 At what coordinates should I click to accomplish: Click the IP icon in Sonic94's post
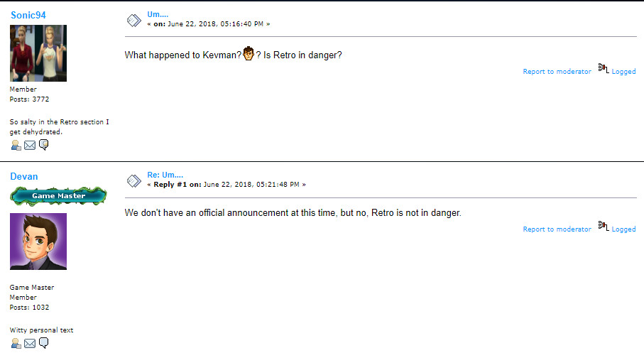603,68
